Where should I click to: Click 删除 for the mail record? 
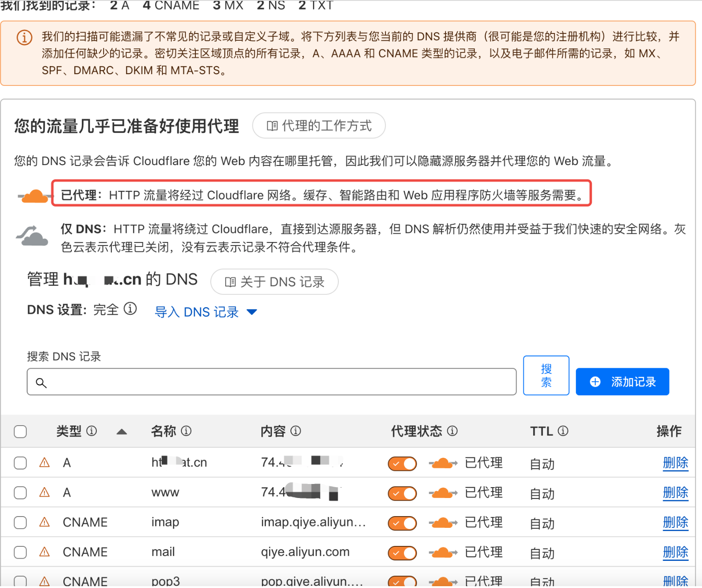click(x=675, y=552)
